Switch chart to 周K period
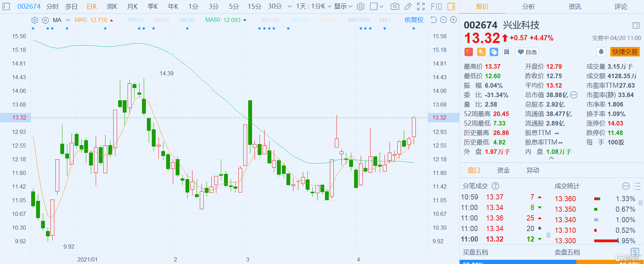This screenshot has width=644, height=264. click(112, 6)
